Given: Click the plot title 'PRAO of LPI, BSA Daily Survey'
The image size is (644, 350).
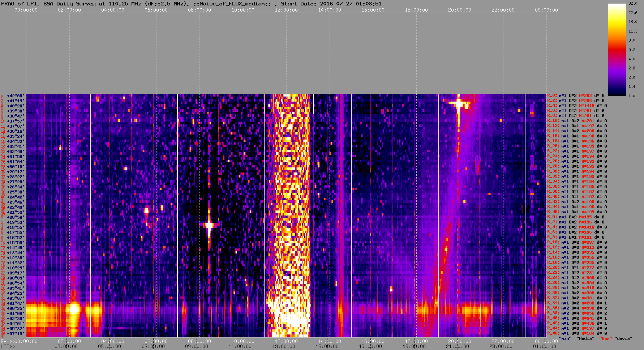Looking at the screenshot, I should coord(48,4).
